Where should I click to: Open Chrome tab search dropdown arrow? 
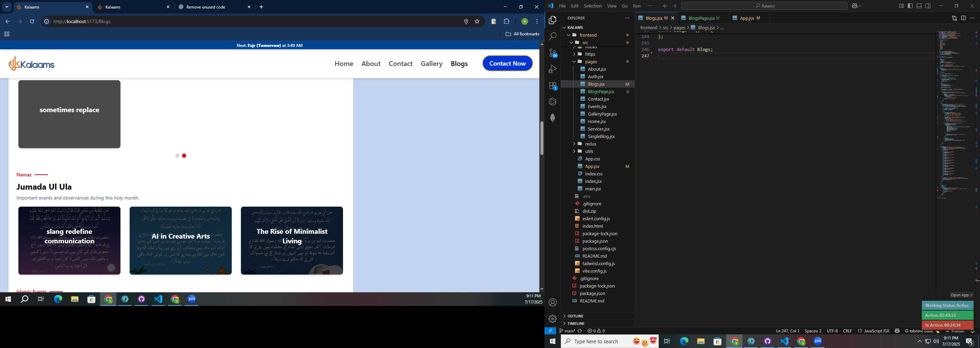click(x=7, y=7)
